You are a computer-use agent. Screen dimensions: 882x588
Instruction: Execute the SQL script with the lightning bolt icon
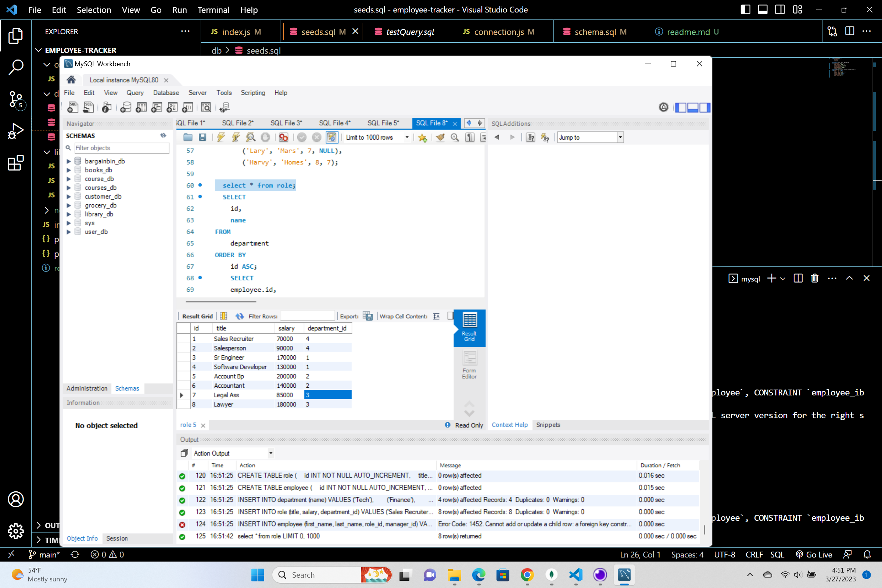220,137
